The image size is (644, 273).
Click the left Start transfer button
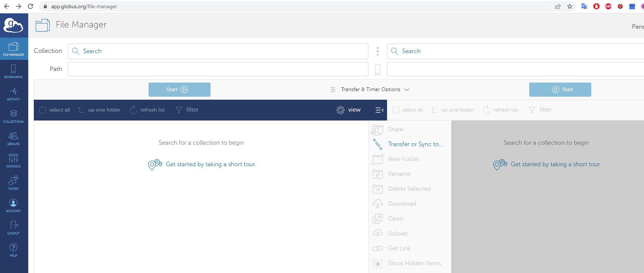tap(179, 90)
